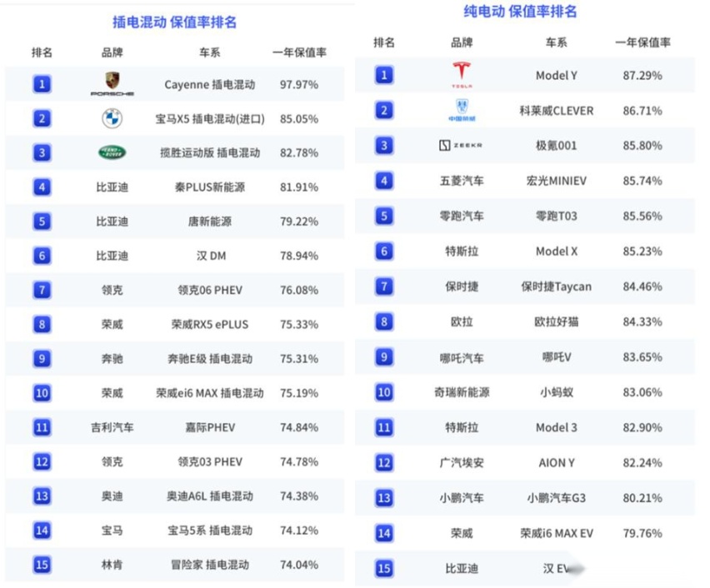Click the 哪吒汽车 brand cell

[462, 358]
